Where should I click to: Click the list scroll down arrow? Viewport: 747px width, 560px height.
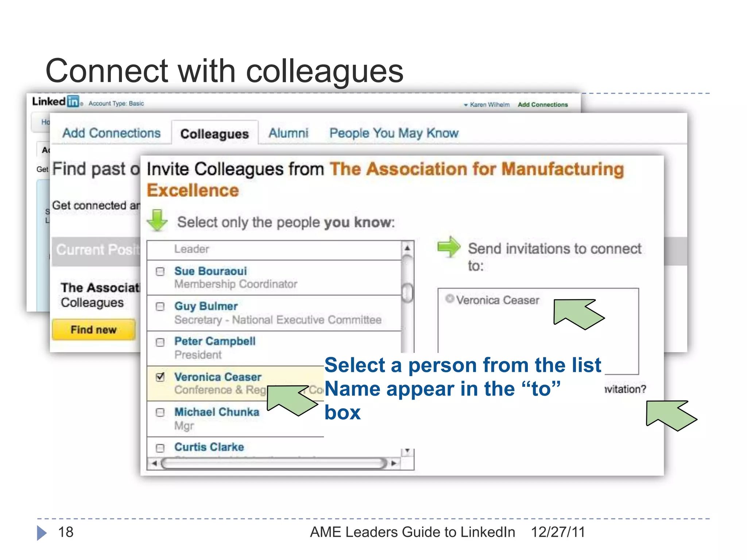407,451
